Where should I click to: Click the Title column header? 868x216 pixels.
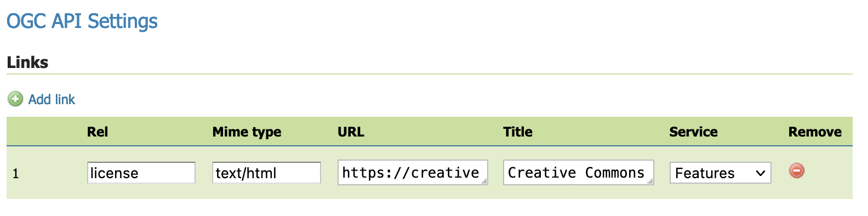click(x=518, y=132)
